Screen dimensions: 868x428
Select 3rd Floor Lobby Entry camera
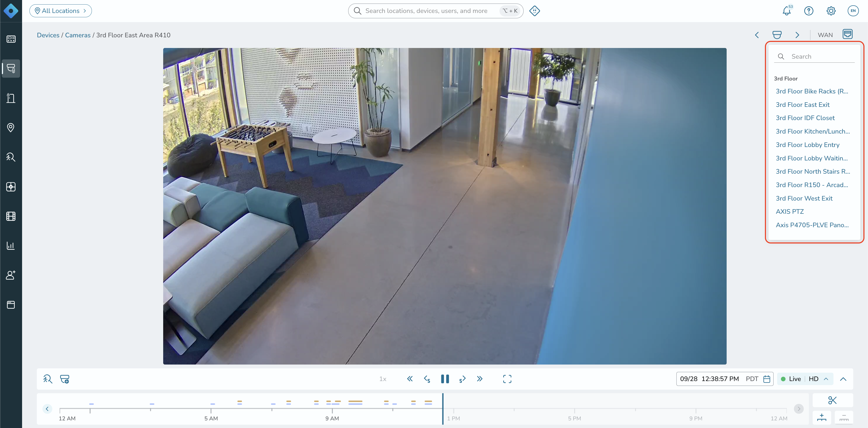[x=807, y=145]
